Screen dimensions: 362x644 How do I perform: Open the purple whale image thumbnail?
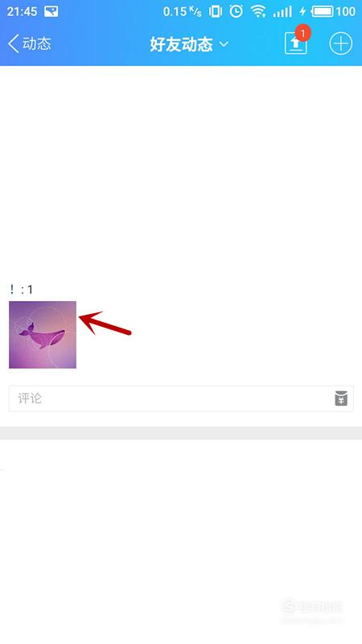(43, 335)
